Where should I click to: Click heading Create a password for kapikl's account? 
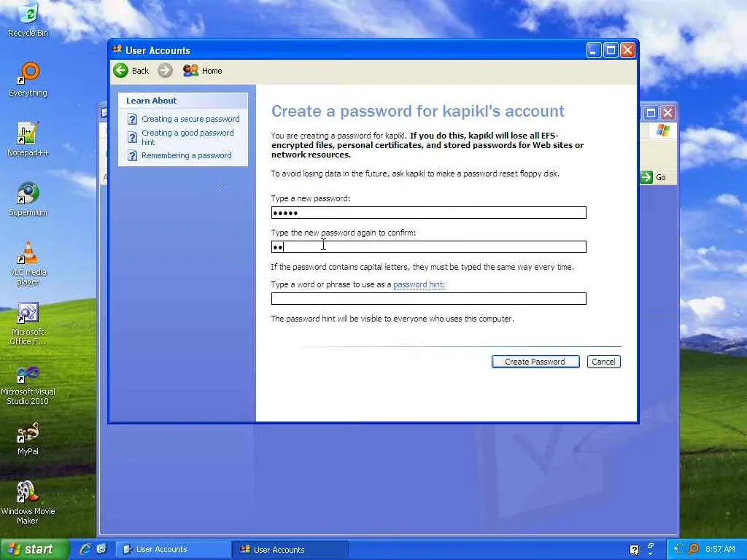click(418, 111)
